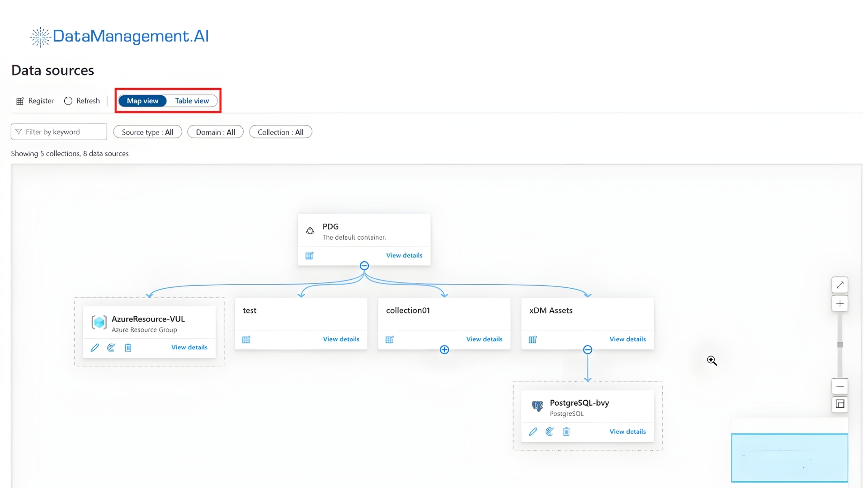Click the Filter by keyword field
The height and width of the screenshot is (488, 868).
[58, 131]
